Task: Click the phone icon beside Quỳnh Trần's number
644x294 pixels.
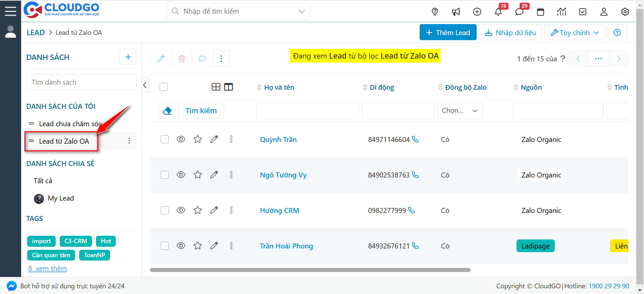Action: [415, 139]
